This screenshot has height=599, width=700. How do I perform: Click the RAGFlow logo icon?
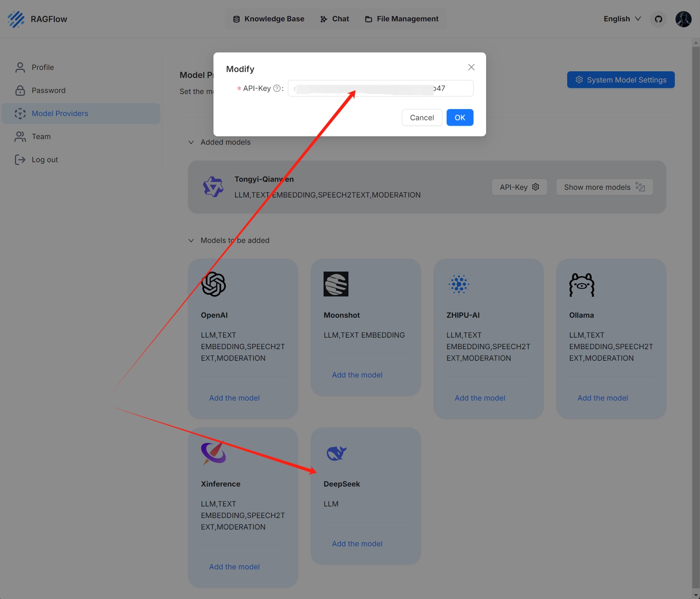coord(16,19)
